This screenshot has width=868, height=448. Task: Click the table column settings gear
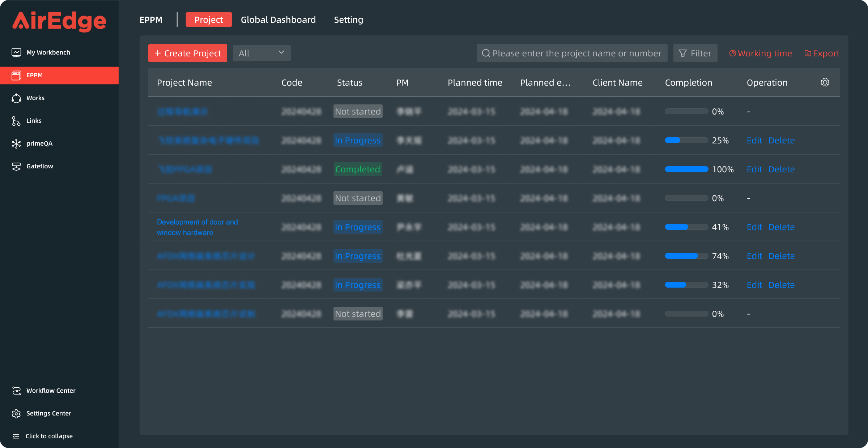pos(825,82)
